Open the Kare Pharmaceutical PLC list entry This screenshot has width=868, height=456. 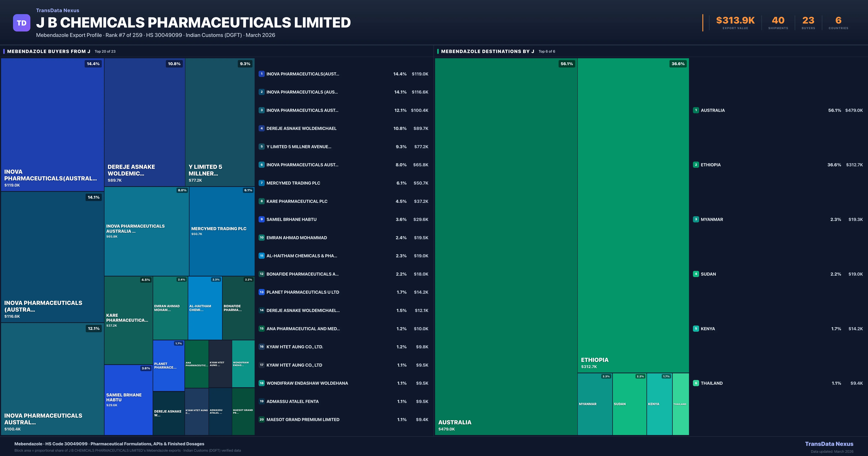coord(297,201)
